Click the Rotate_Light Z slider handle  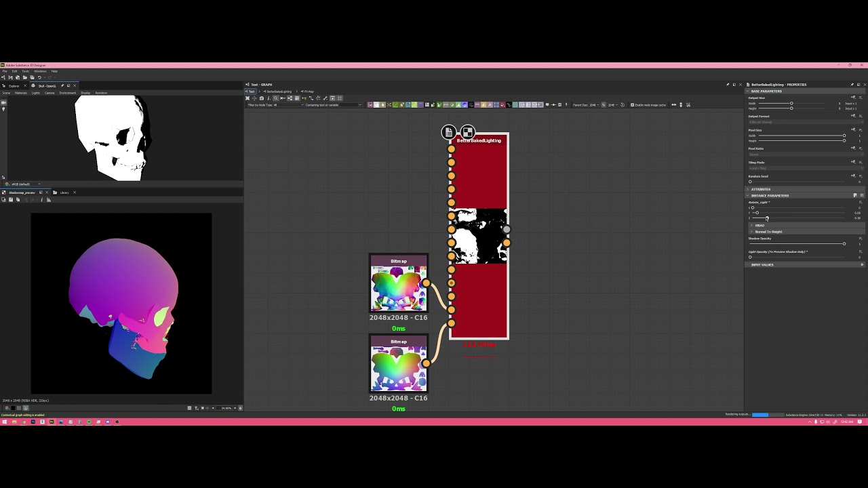coord(767,218)
